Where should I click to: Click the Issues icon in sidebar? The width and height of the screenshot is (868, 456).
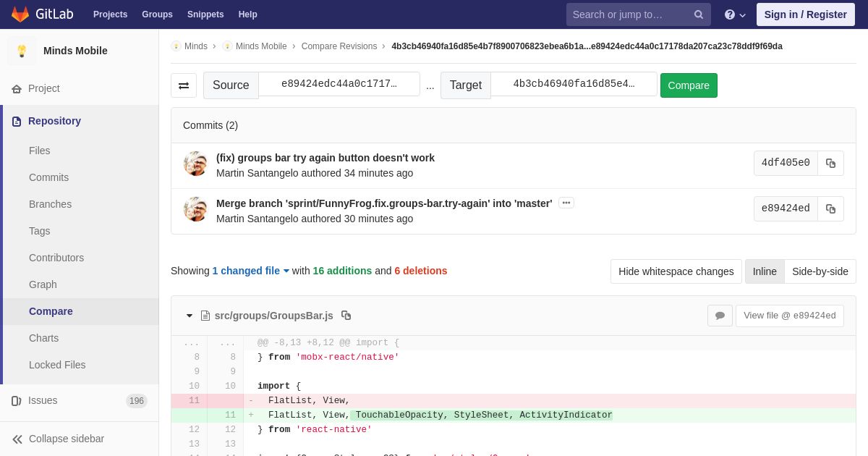pyautogui.click(x=17, y=400)
